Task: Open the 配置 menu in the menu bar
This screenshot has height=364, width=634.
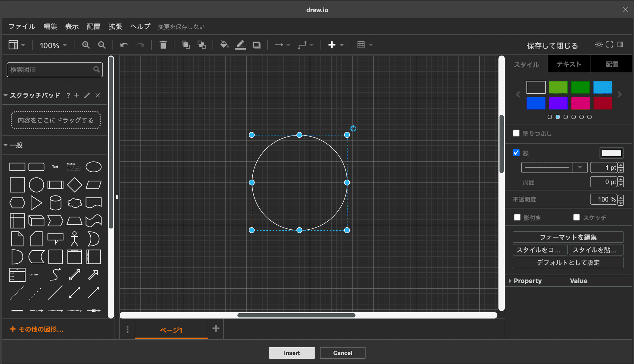Action: [x=94, y=27]
